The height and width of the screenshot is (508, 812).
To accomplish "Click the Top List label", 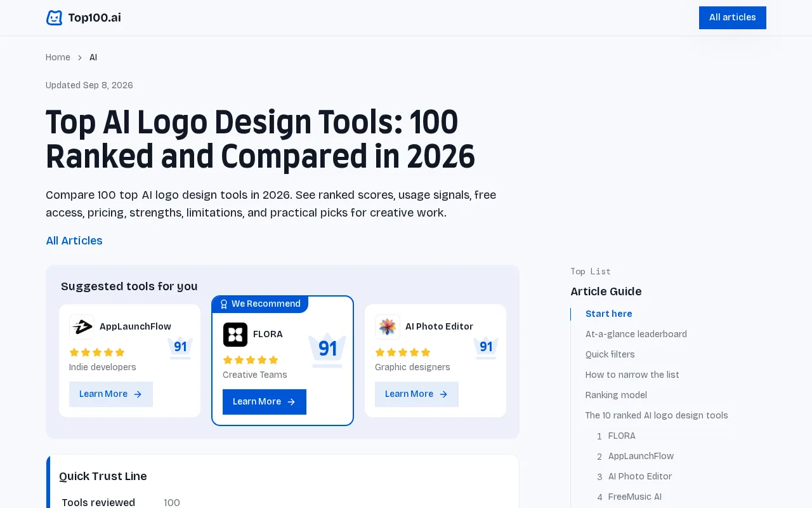I will coord(591,271).
